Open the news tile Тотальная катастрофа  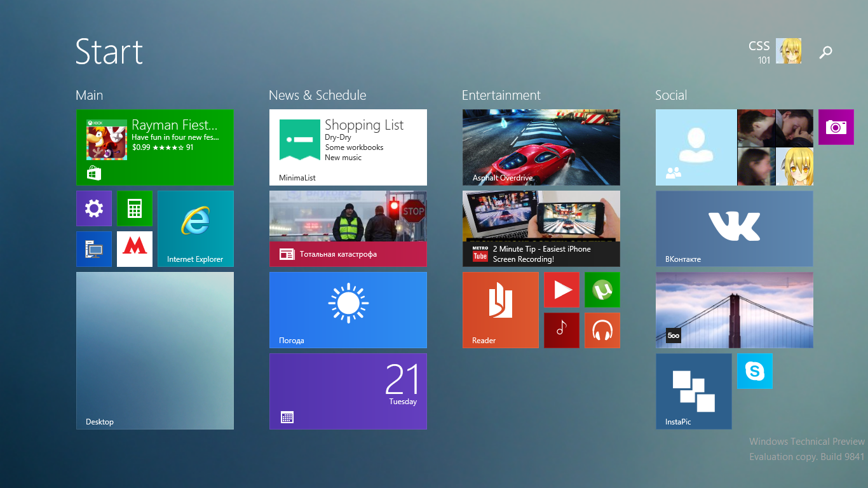[x=348, y=229]
